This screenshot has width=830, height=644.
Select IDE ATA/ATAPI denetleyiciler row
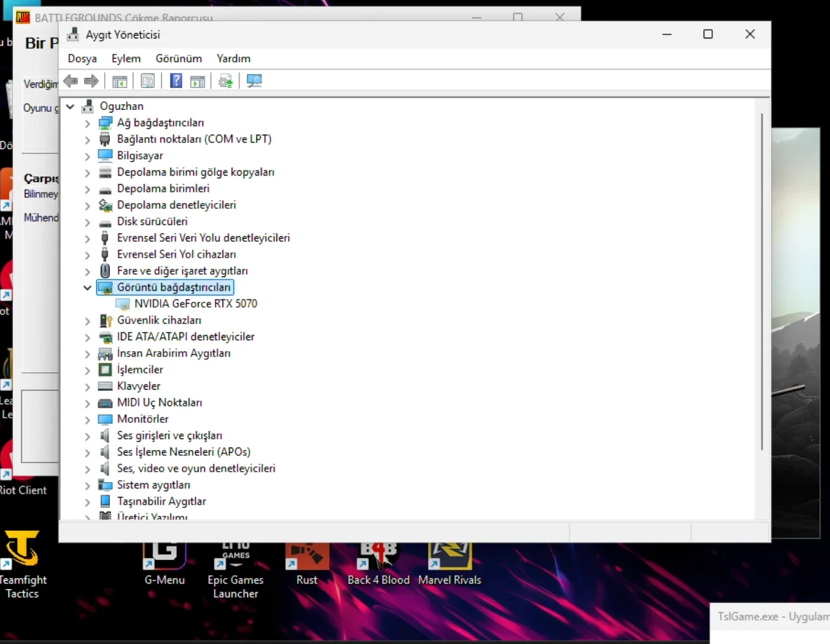pyautogui.click(x=185, y=337)
